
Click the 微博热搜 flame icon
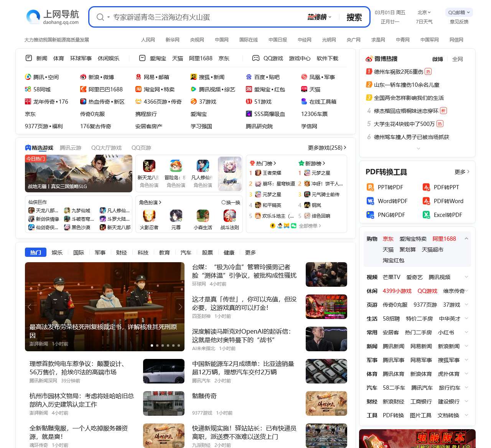tap(369, 58)
